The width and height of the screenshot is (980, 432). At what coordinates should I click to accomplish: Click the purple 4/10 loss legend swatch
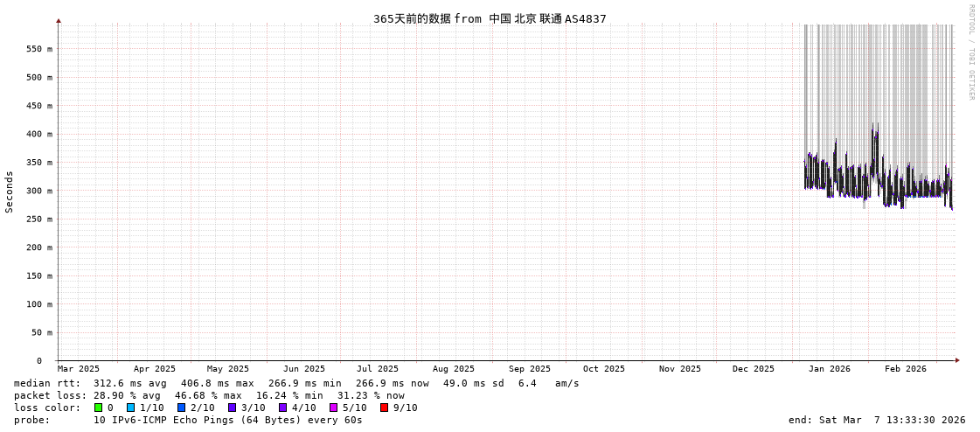click(x=282, y=408)
